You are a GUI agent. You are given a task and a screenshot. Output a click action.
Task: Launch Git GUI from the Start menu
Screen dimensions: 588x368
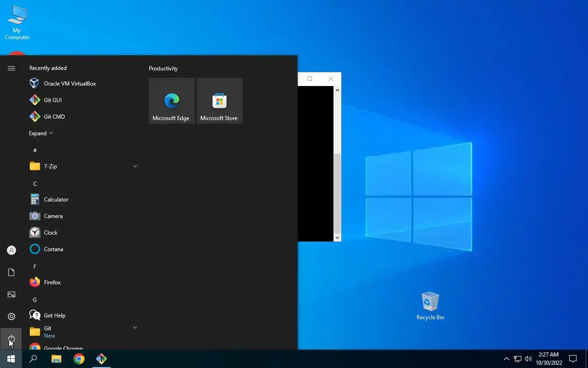pos(83,100)
